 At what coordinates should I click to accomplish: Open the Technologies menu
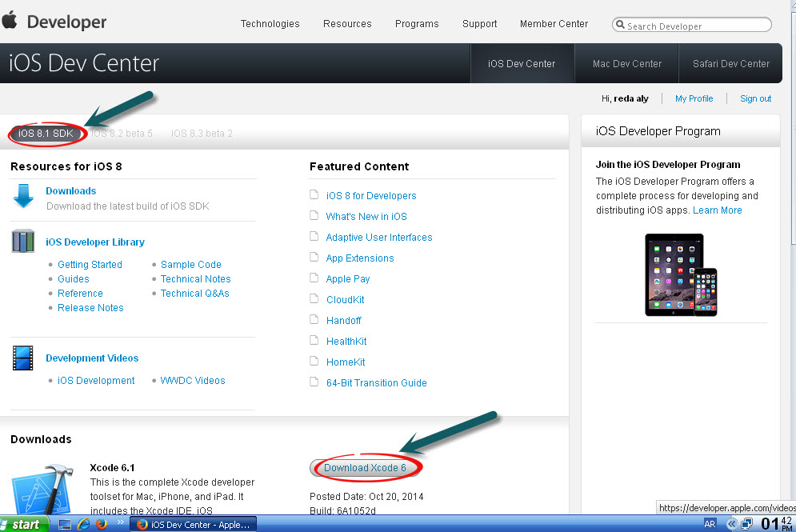270,24
